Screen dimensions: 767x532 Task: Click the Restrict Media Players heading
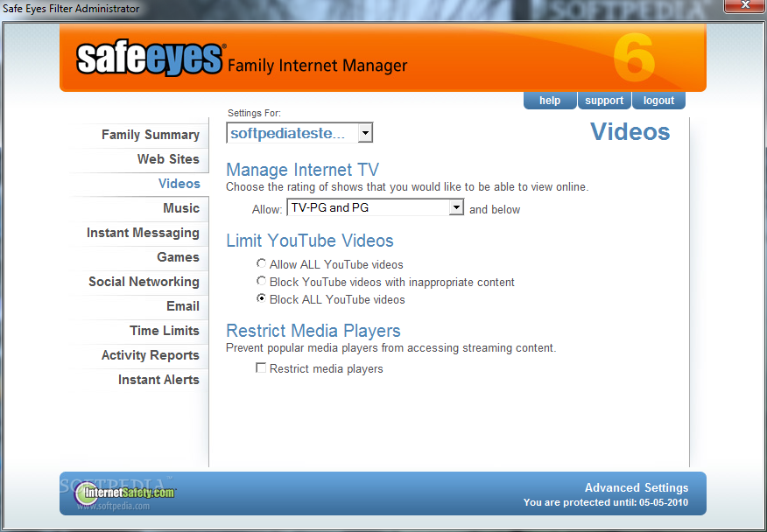(313, 331)
